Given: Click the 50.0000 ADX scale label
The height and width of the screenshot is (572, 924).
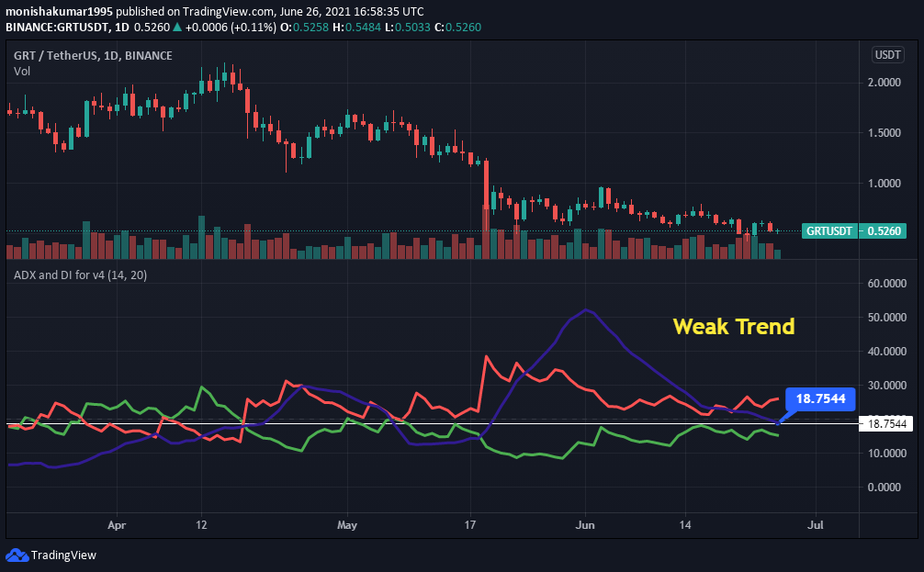Looking at the screenshot, I should coord(887,318).
